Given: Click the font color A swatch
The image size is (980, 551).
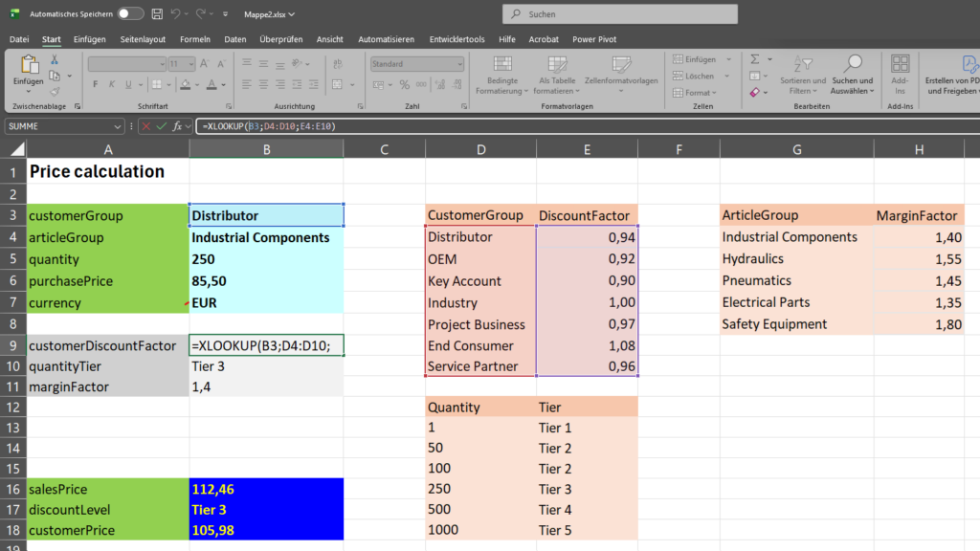Looking at the screenshot, I should (x=212, y=84).
